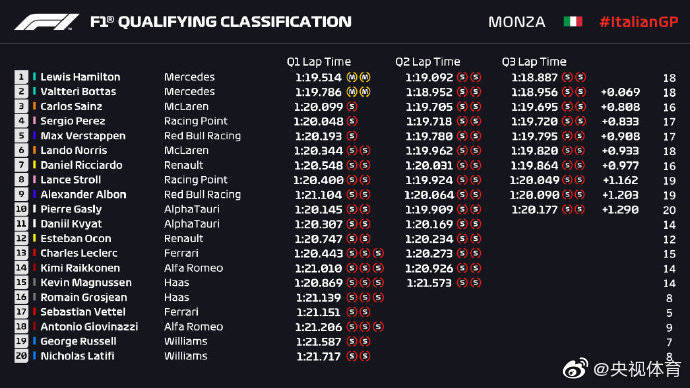Click Hamilton's Q3 time 1:18.887
This screenshot has height=388, width=690.
point(534,78)
